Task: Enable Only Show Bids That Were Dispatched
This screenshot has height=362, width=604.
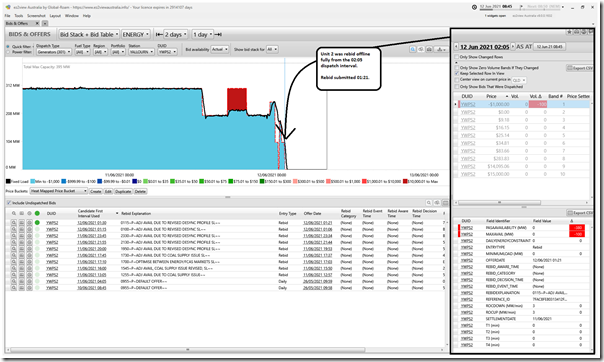Action: [457, 87]
